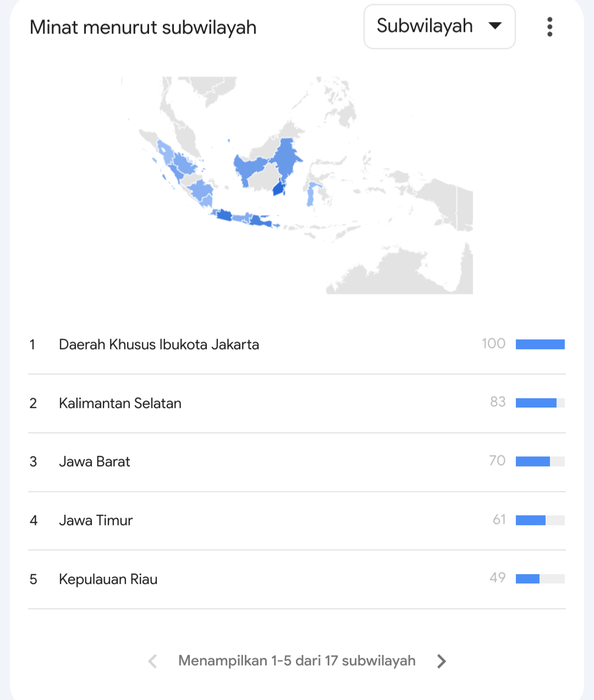This screenshot has width=594, height=700.
Task: Go to previous page of subregions
Action: click(152, 661)
